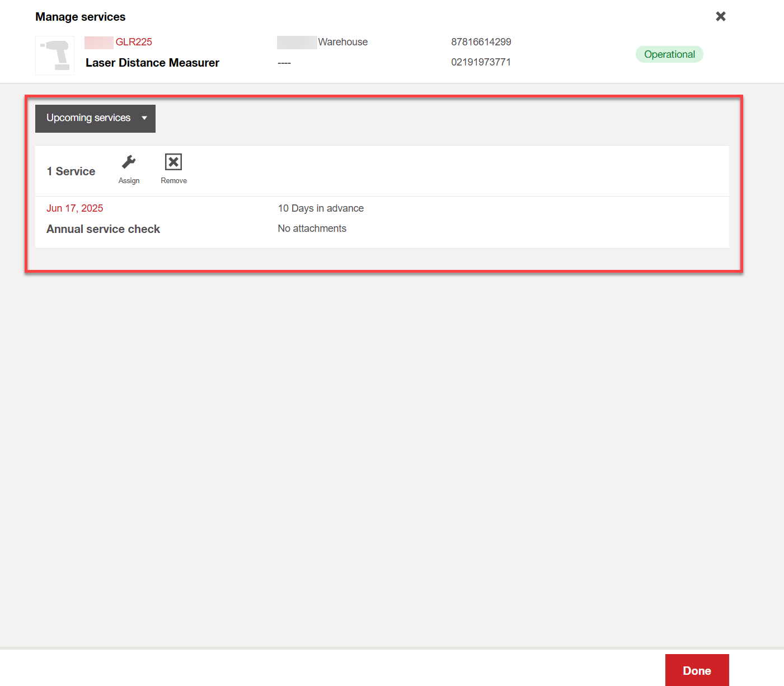
Task: Click the dashed placeholder under Warehouse
Action: [284, 63]
